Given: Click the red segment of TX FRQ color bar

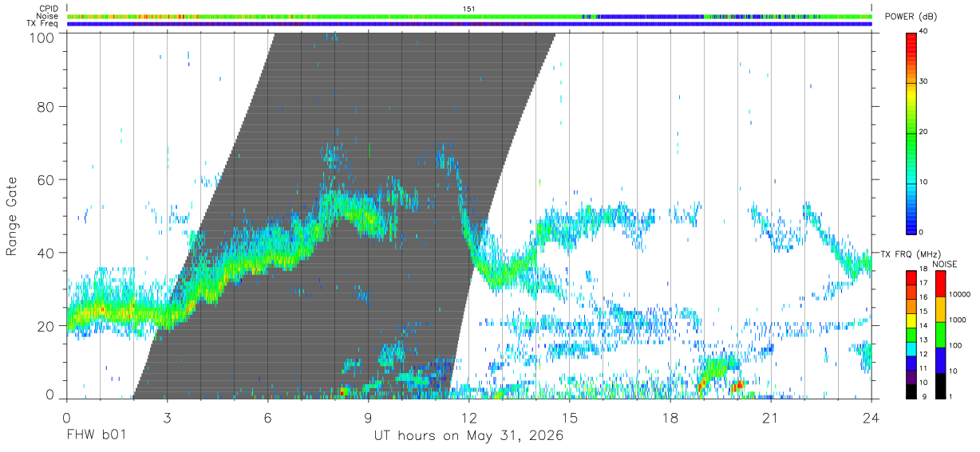Looking at the screenshot, I should tap(911, 278).
